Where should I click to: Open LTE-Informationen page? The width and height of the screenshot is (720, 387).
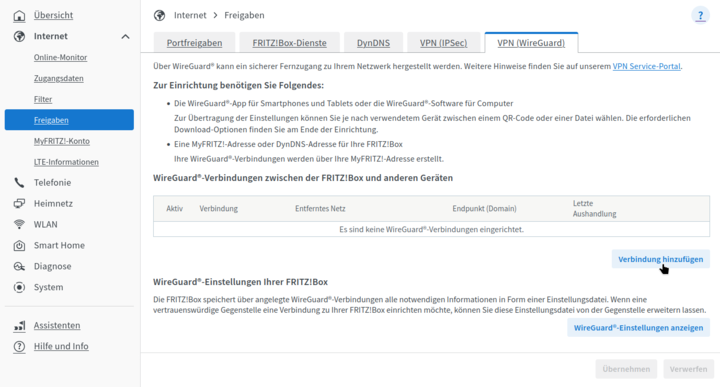[66, 162]
